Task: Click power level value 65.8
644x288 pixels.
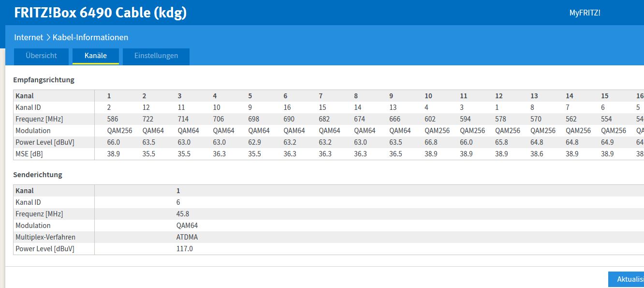Action: click(502, 142)
